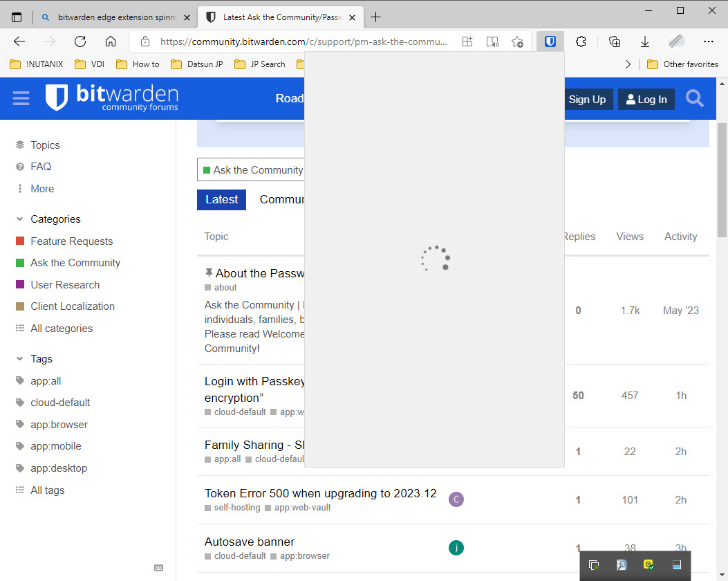Close the bitwarden edge extension search tab
Screen dimensions: 728x581
click(187, 17)
